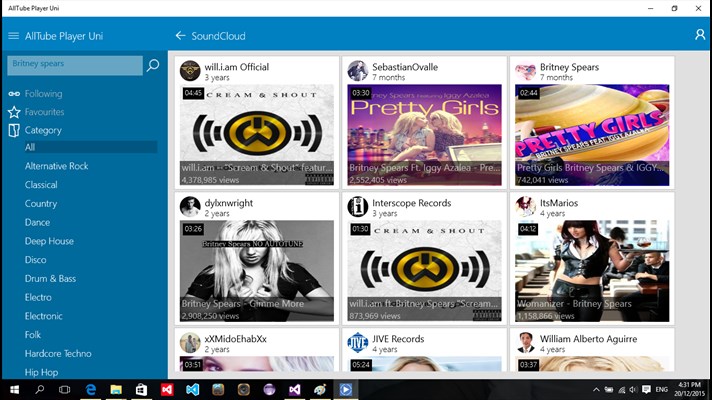Focus the Britney spears search field
The height and width of the screenshot is (400, 712).
(75, 65)
